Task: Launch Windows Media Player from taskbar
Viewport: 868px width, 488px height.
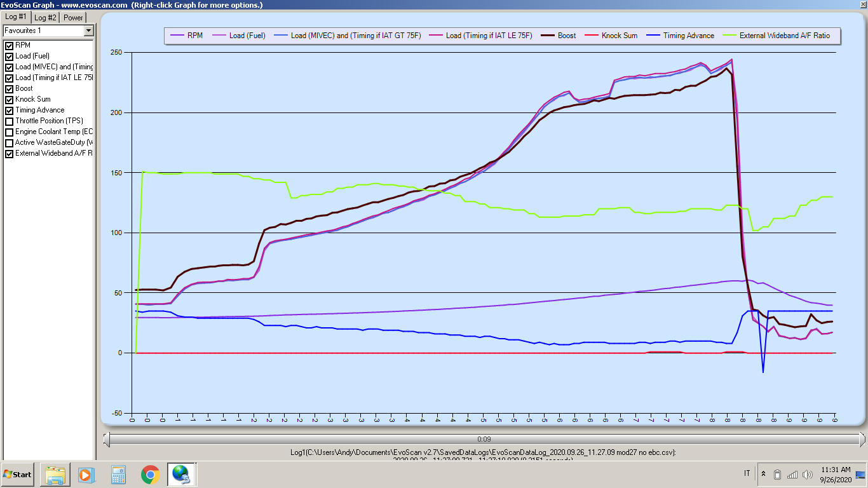Action: tap(86, 475)
